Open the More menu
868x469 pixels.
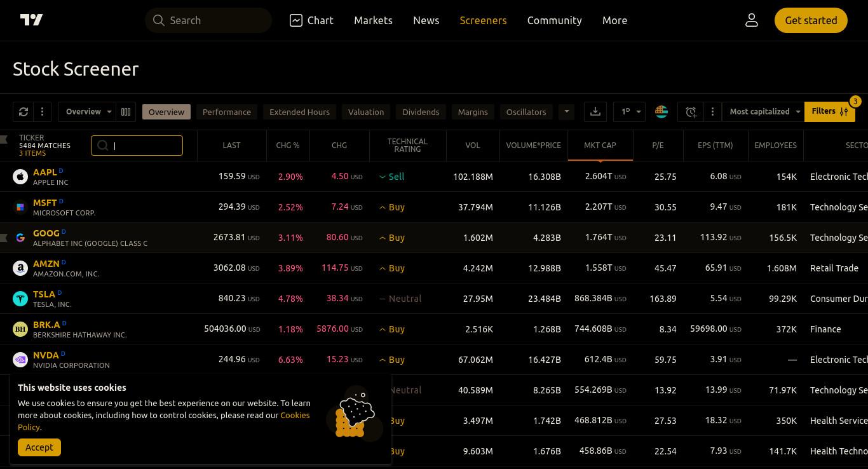tap(614, 20)
